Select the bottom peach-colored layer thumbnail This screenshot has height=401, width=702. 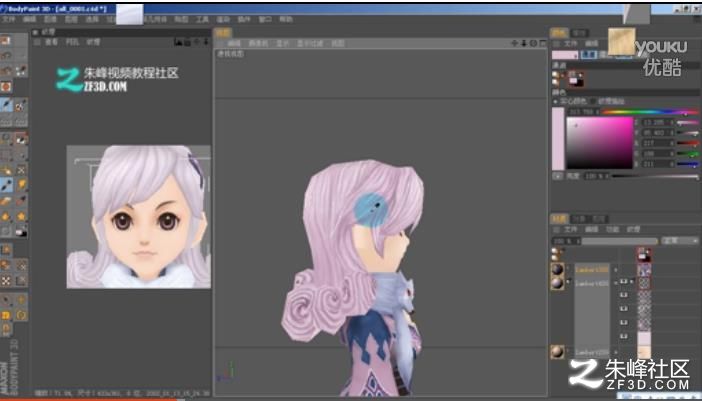pos(644,352)
